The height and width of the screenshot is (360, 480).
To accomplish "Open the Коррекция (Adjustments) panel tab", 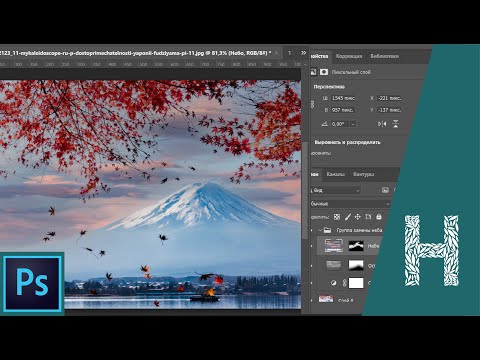I will coord(349,56).
